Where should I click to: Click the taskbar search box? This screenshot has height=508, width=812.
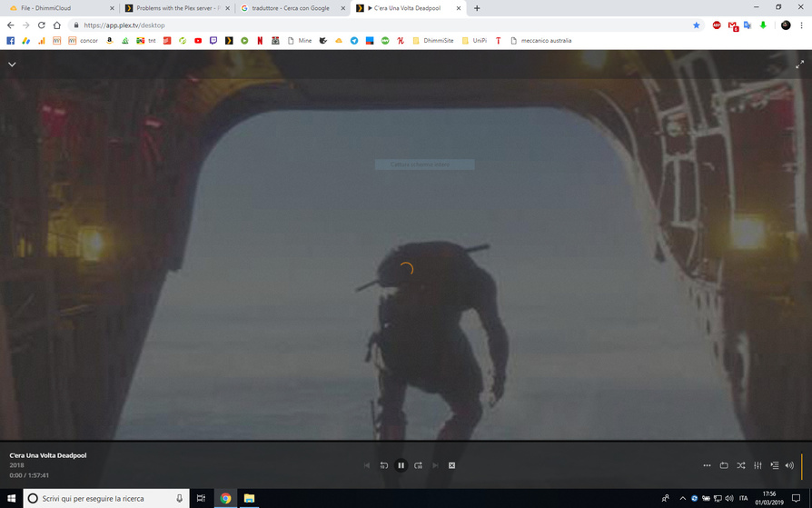tap(106, 498)
